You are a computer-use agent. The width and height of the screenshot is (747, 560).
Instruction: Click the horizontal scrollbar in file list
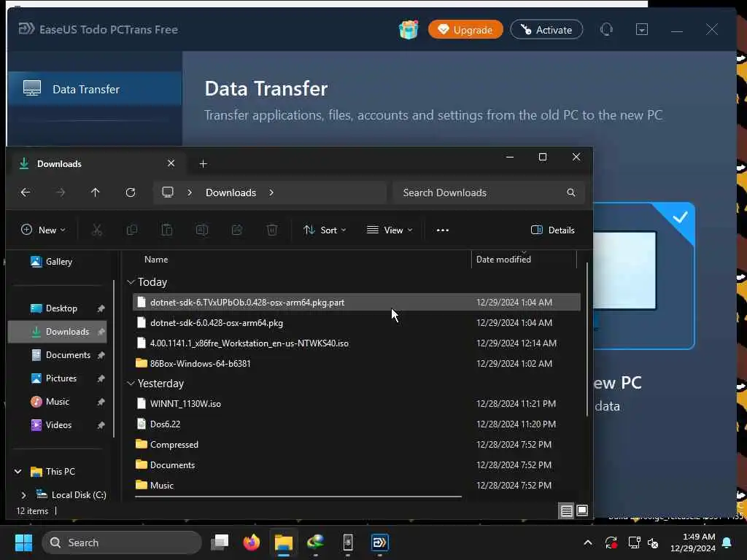pos(298,497)
